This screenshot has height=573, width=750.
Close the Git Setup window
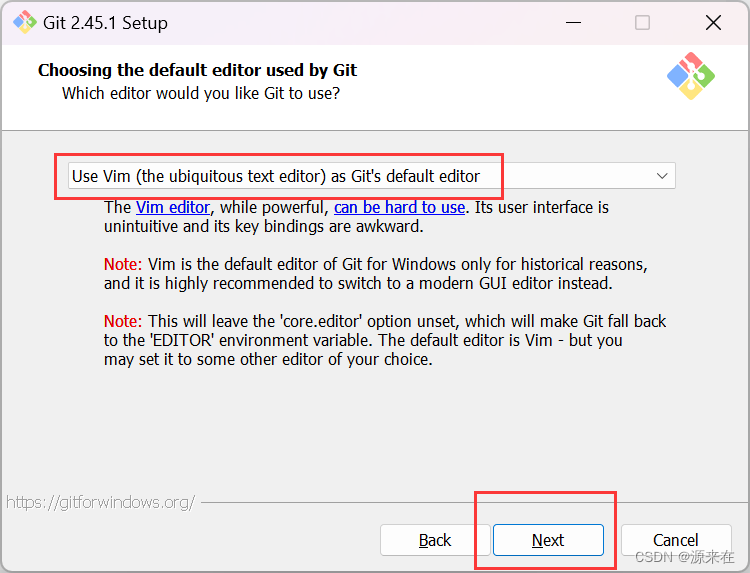click(713, 22)
